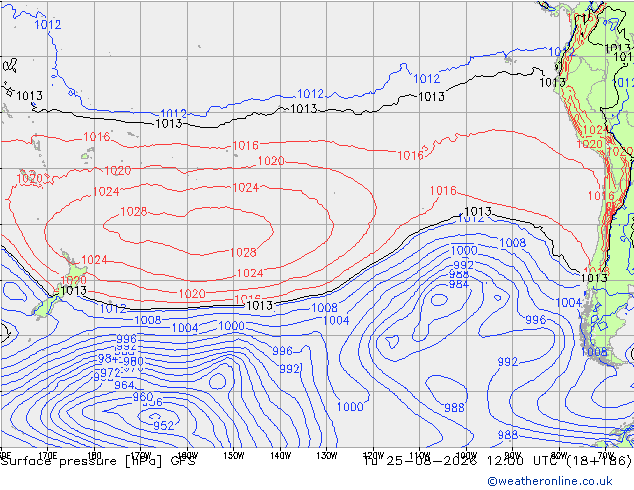
Task: Click the weatheronline.co.uk copyright link
Action: pyautogui.click(x=549, y=481)
